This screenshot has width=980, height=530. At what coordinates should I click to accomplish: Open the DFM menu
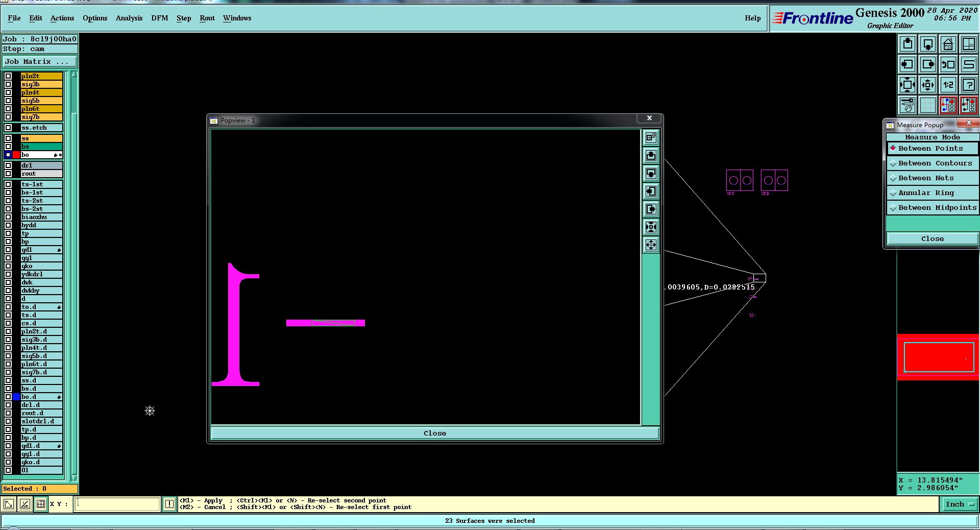tap(160, 18)
